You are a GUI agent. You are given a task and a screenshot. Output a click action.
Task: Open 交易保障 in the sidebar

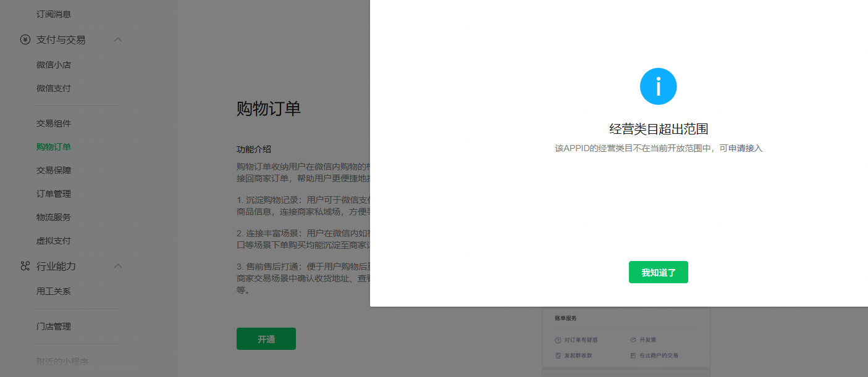(54, 170)
